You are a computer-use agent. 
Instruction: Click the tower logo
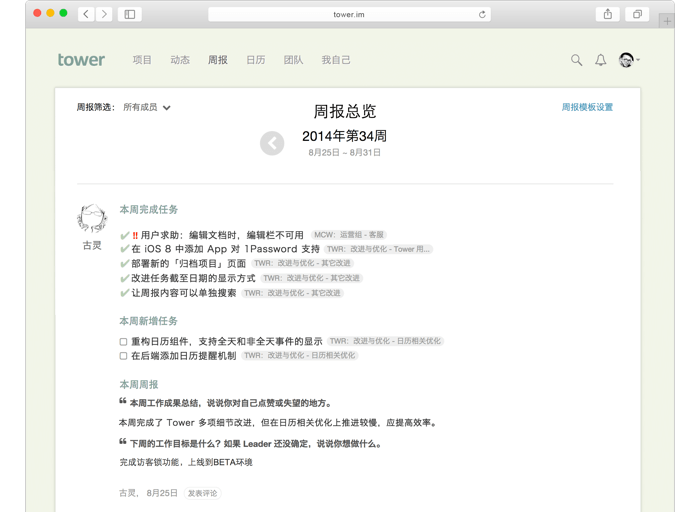pos(81,60)
